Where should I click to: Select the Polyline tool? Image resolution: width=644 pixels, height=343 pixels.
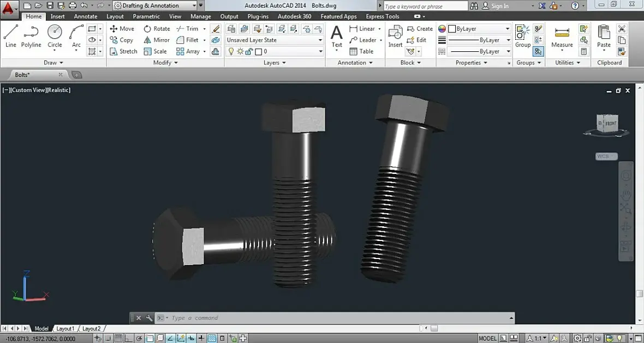(31, 36)
